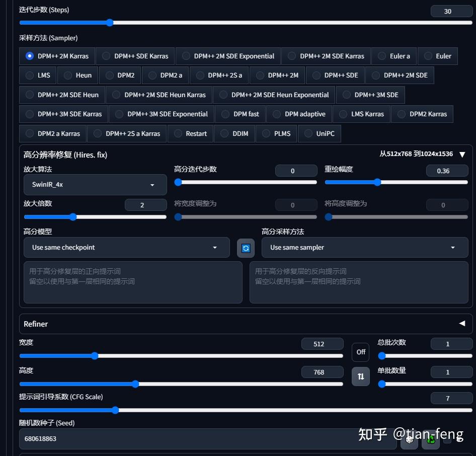This screenshot has width=476, height=456.
Task: Open the 放大算法 SwinIR_4x dropdown
Action: point(95,185)
